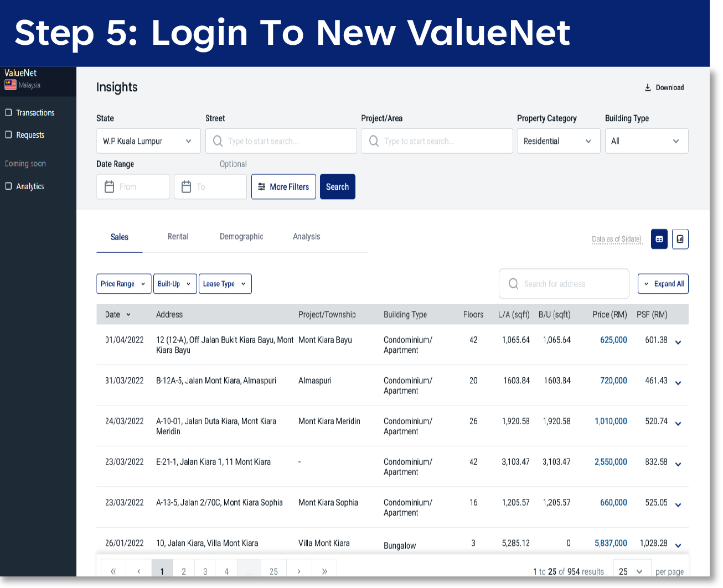Click inside the Street search field

click(x=281, y=141)
